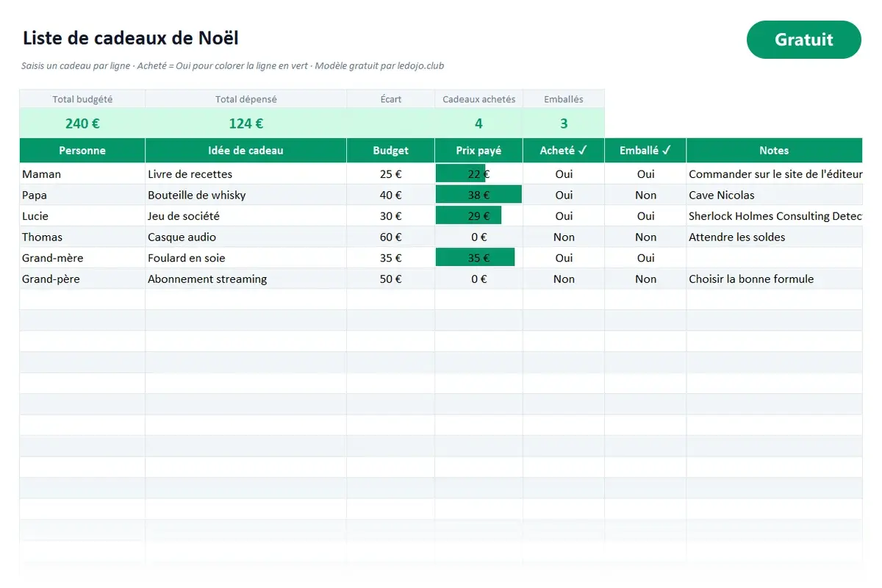882x588 pixels.
Task: Click the Liste de cadeaux de Noël title
Action: [x=131, y=38]
